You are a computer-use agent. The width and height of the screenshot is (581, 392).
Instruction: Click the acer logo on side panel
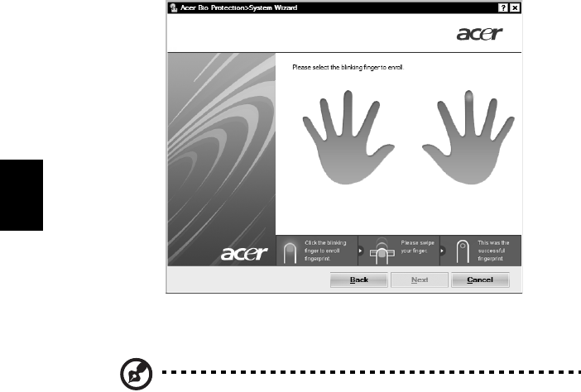tap(244, 254)
